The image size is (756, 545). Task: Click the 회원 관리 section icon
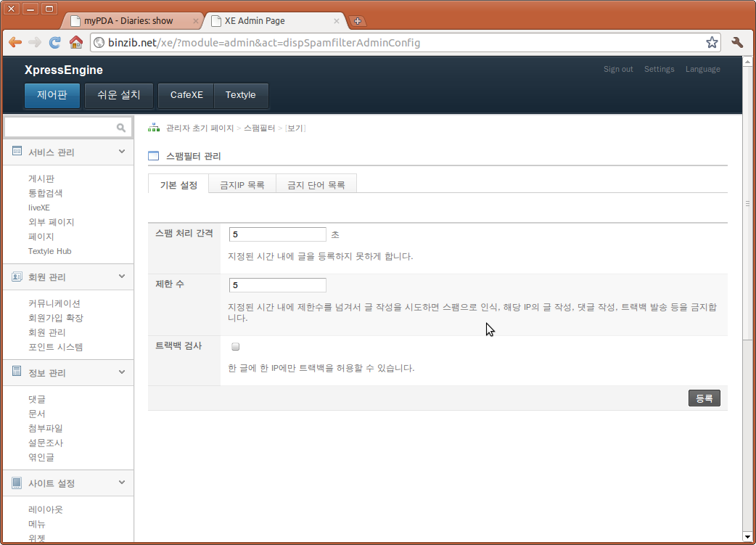click(17, 276)
